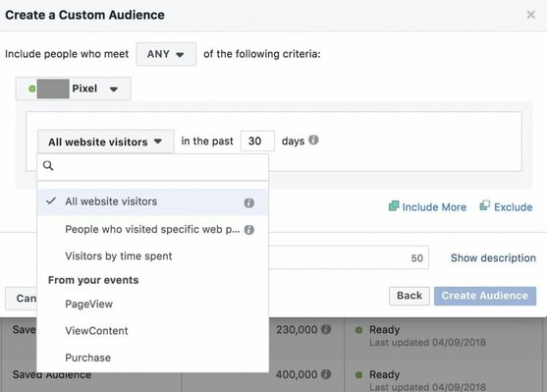Select All website visitors option
Viewport: 547px width, 392px height.
(153, 201)
